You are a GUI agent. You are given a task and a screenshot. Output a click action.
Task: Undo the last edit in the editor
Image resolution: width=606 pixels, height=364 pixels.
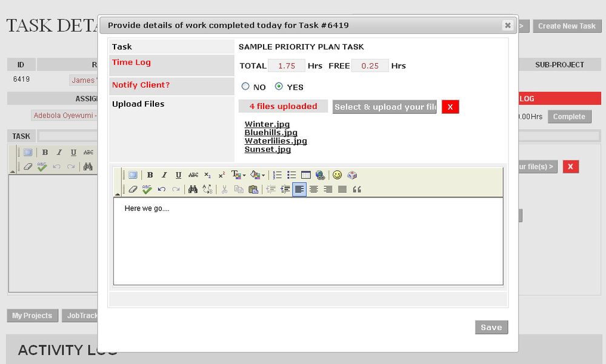(x=161, y=189)
